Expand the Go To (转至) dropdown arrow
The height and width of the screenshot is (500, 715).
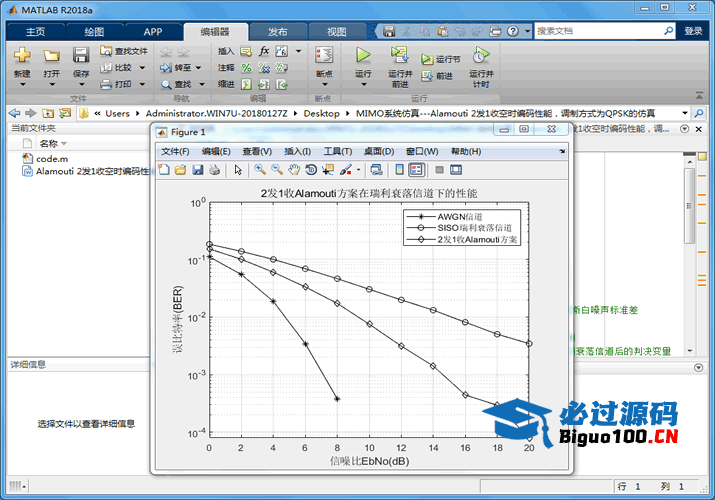198,67
